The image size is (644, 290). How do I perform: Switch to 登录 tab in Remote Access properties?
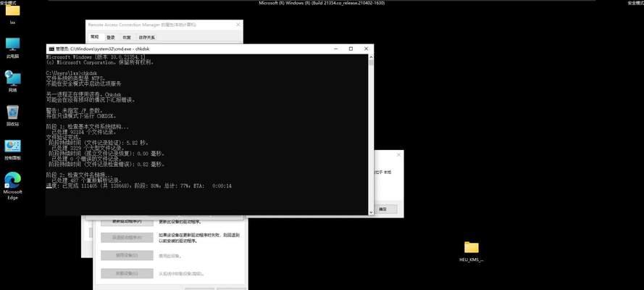[111, 38]
